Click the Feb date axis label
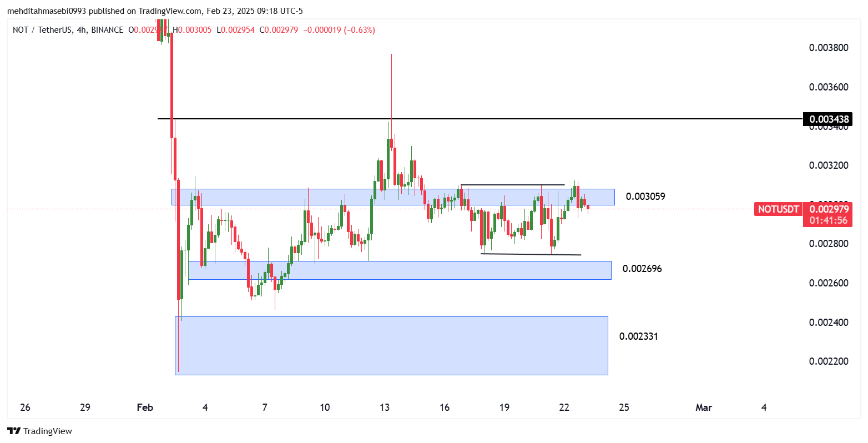The height and width of the screenshot is (443, 868). pos(145,407)
